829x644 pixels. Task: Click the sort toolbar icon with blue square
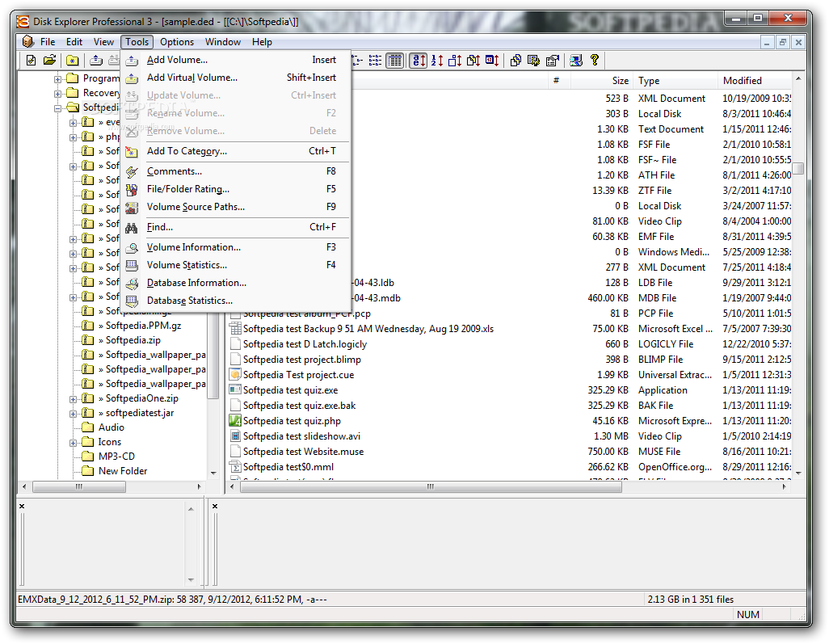pos(455,61)
